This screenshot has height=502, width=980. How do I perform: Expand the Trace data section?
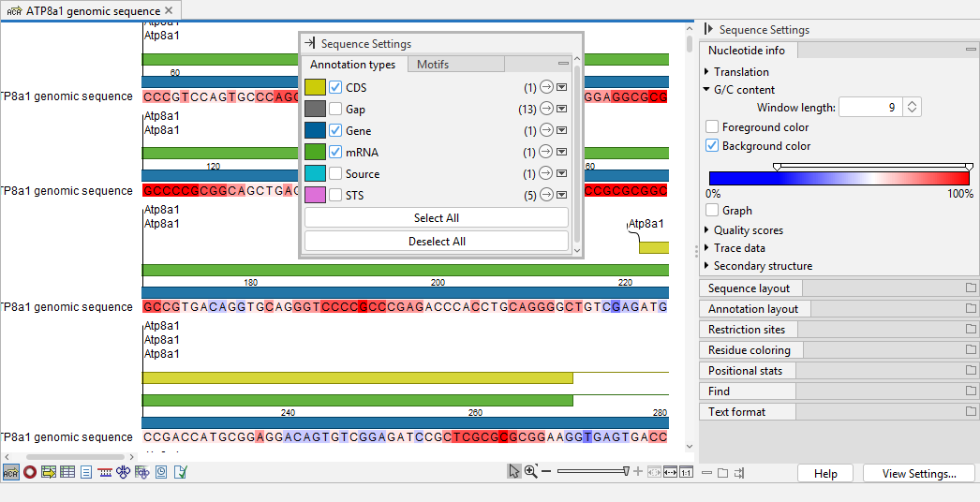click(x=706, y=247)
